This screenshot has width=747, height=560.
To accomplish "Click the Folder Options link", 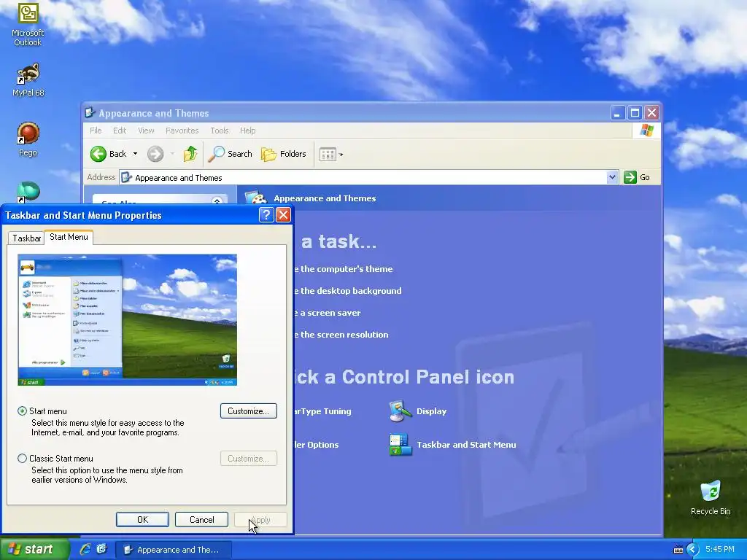I will tap(317, 445).
